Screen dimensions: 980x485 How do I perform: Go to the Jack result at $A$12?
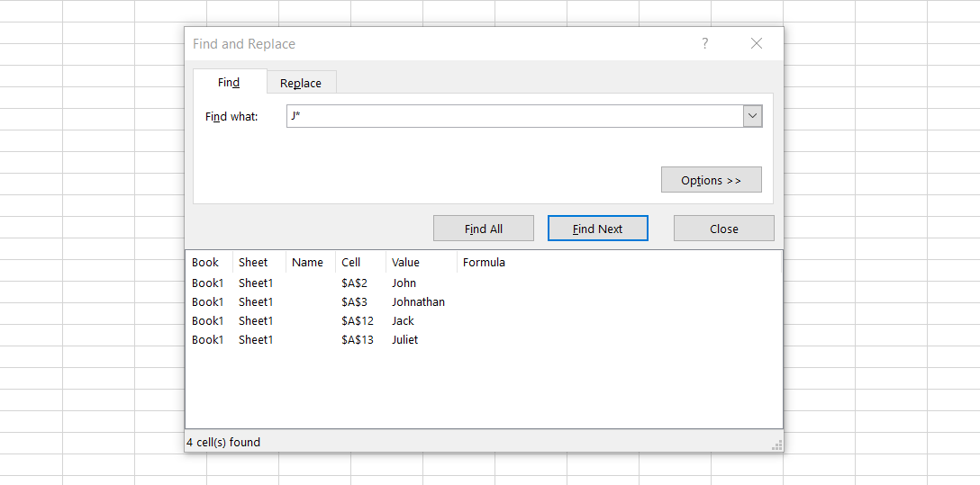click(x=403, y=320)
